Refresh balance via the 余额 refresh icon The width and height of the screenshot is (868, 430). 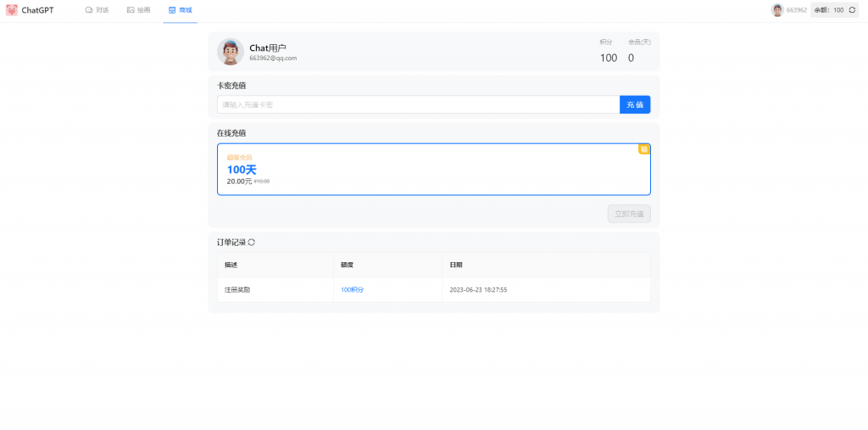[852, 10]
